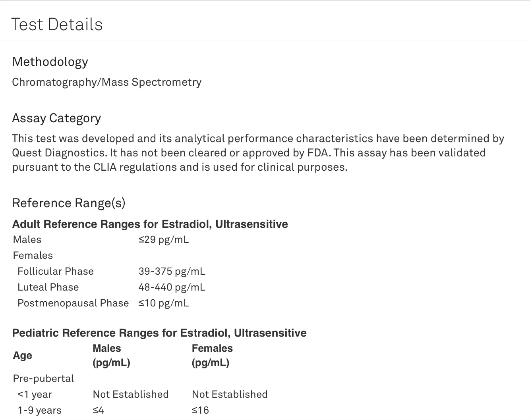Click the 1-9 years row label

pos(39,410)
